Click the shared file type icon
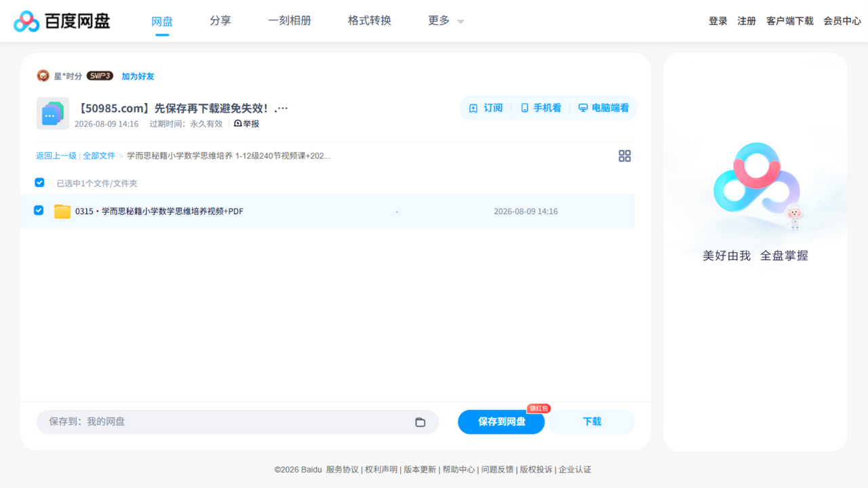 (52, 113)
